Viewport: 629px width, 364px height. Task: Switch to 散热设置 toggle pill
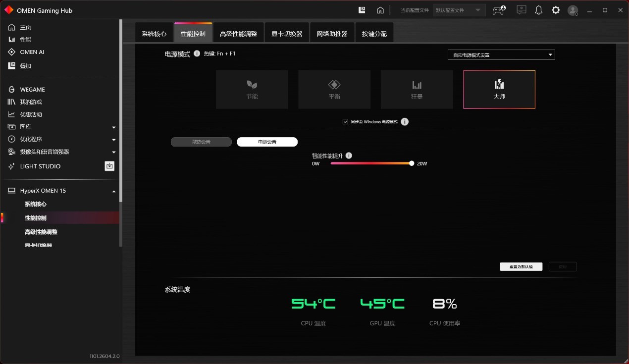[201, 142]
